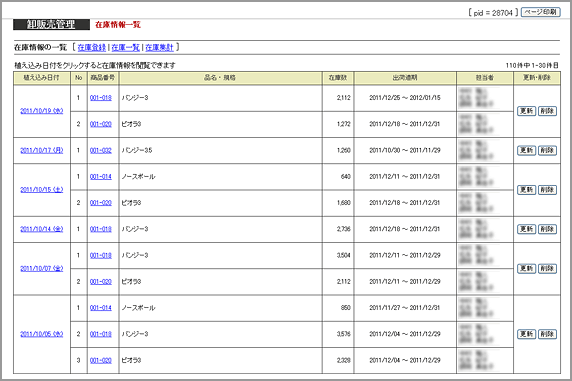This screenshot has width=572, height=381.
Task: Click 削除 for the 2011/10/07 entry
Action: [547, 269]
